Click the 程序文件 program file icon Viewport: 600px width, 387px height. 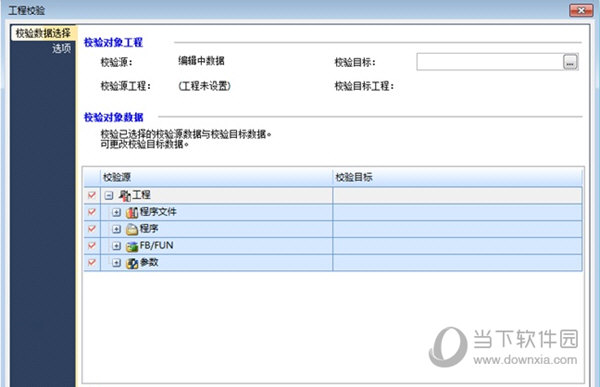pos(132,212)
